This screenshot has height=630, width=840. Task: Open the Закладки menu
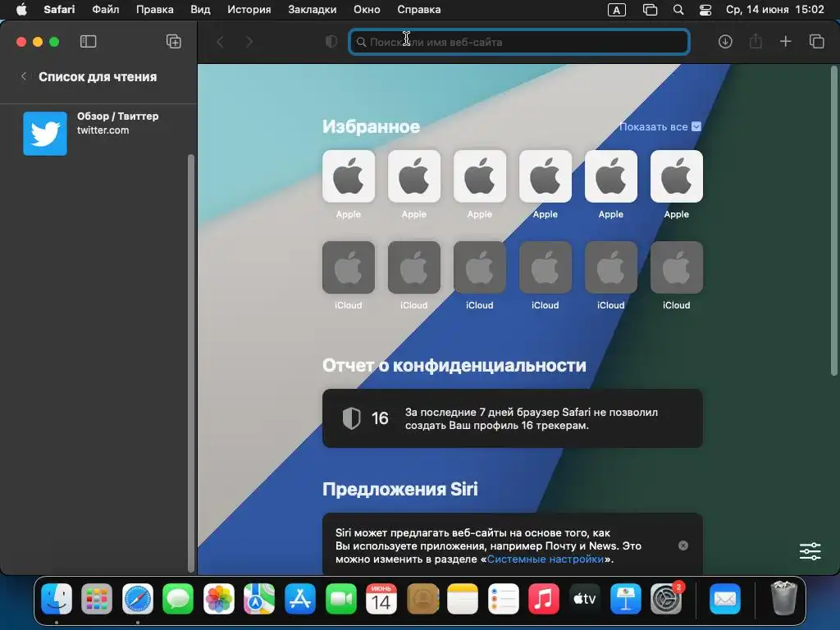313,10
